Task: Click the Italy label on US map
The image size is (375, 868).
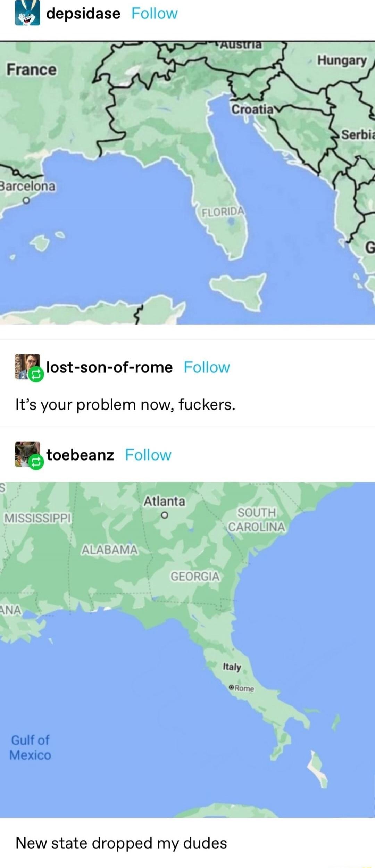Action: [x=232, y=667]
